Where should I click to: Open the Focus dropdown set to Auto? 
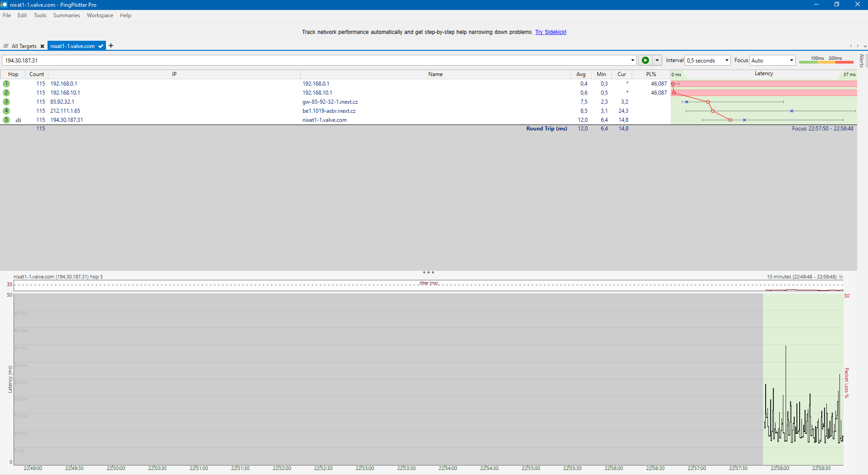pyautogui.click(x=772, y=60)
